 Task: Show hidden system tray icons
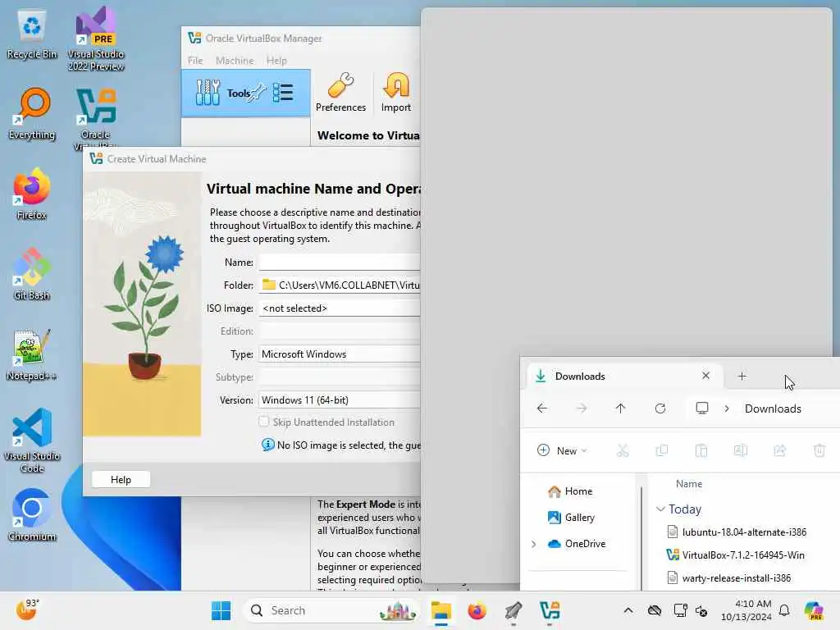coord(628,610)
